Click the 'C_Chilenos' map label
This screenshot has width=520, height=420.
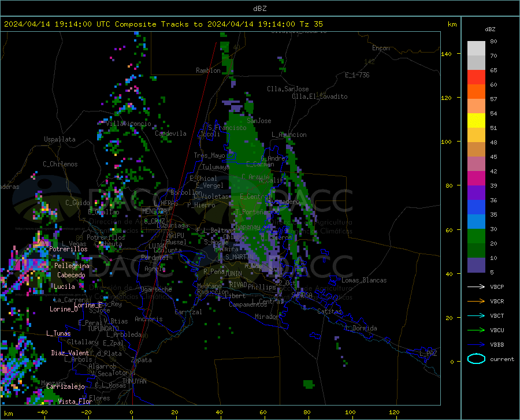[x=60, y=164]
